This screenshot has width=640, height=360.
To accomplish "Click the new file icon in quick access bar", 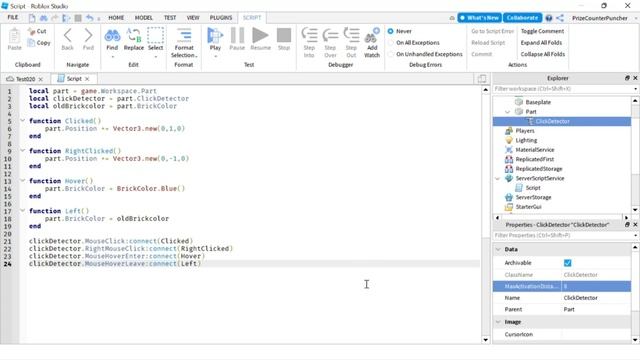I will click(x=32, y=18).
